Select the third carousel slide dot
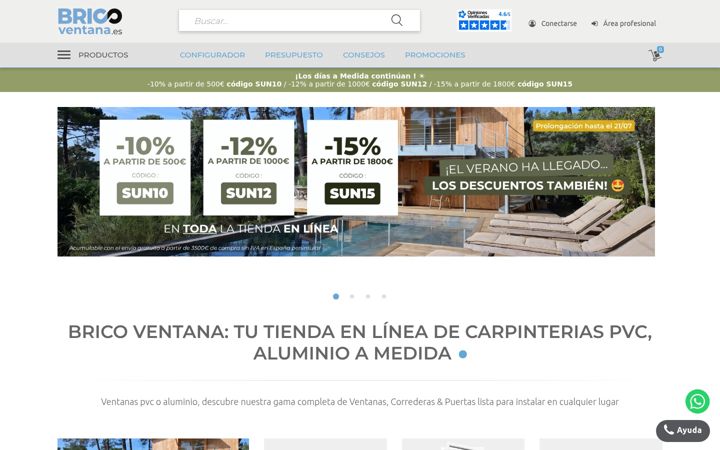Image resolution: width=720 pixels, height=450 pixels. click(x=368, y=297)
